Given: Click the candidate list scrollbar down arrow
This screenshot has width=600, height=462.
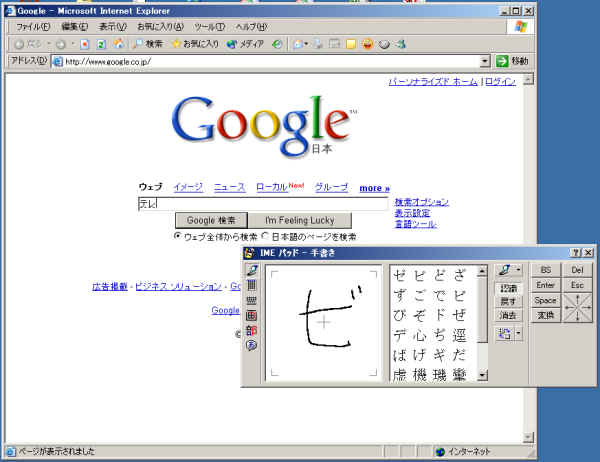Looking at the screenshot, I should coord(482,375).
